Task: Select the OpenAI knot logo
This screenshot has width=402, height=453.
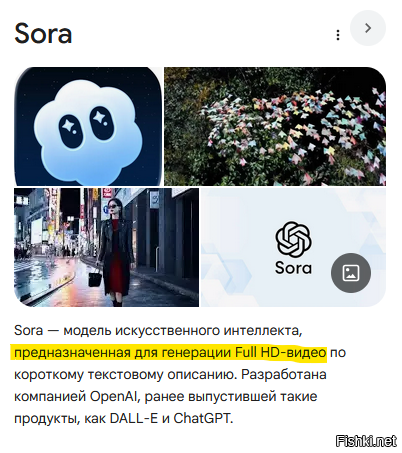Action: 293,239
